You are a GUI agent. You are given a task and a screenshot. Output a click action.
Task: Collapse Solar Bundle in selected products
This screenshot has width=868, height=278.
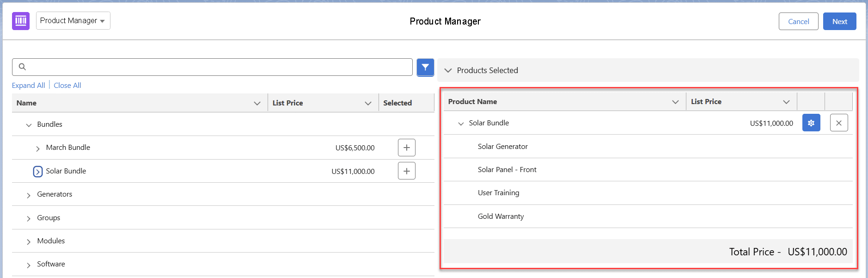click(460, 124)
